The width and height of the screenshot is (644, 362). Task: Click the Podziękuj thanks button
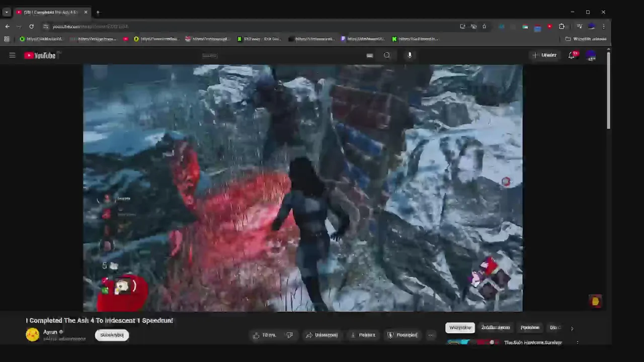click(403, 335)
